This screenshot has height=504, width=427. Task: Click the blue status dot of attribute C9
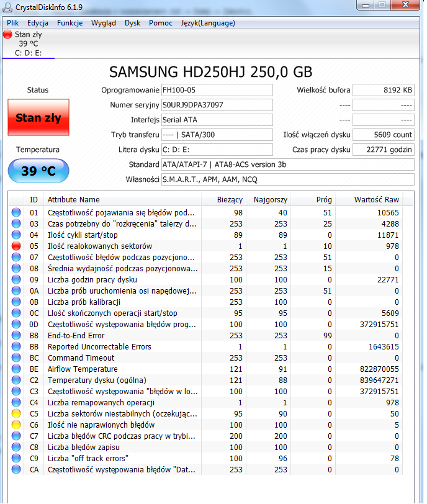pyautogui.click(x=16, y=458)
